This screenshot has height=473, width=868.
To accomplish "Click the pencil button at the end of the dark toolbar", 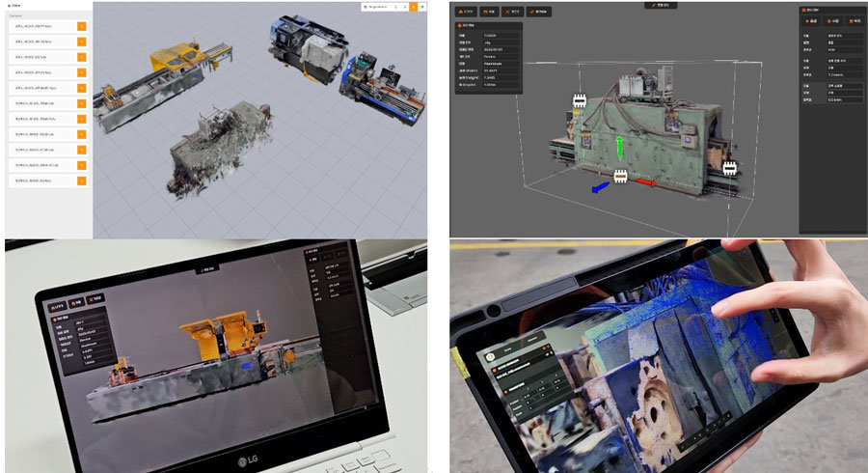I will click(542, 13).
